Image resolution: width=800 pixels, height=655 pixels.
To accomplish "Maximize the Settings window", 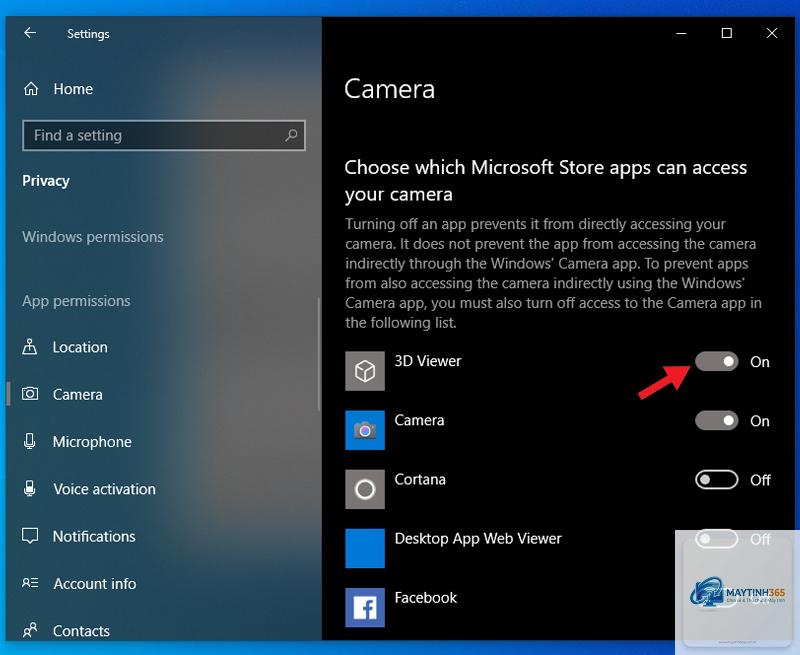I will (727, 33).
